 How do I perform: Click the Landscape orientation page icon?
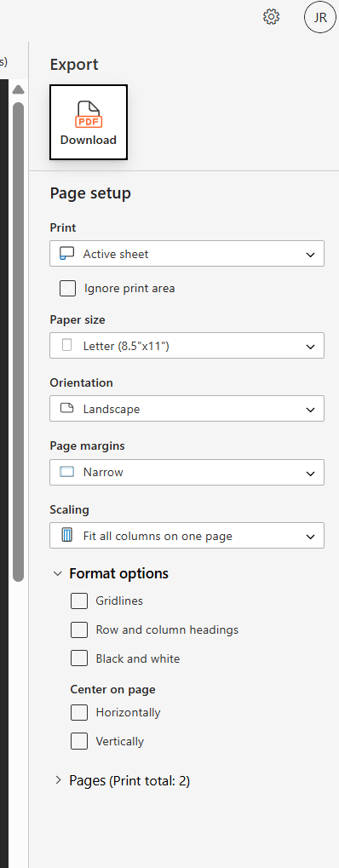pos(67,409)
